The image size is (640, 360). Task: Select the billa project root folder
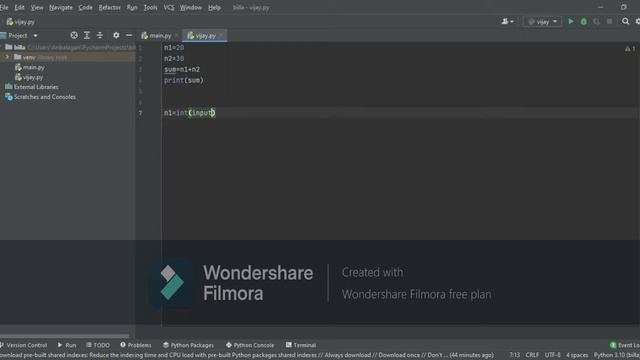click(20, 47)
